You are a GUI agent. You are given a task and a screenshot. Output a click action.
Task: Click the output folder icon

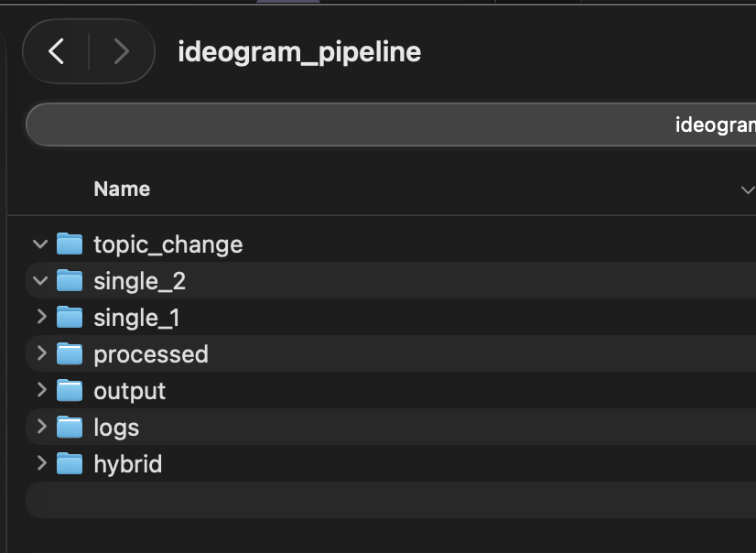(70, 390)
